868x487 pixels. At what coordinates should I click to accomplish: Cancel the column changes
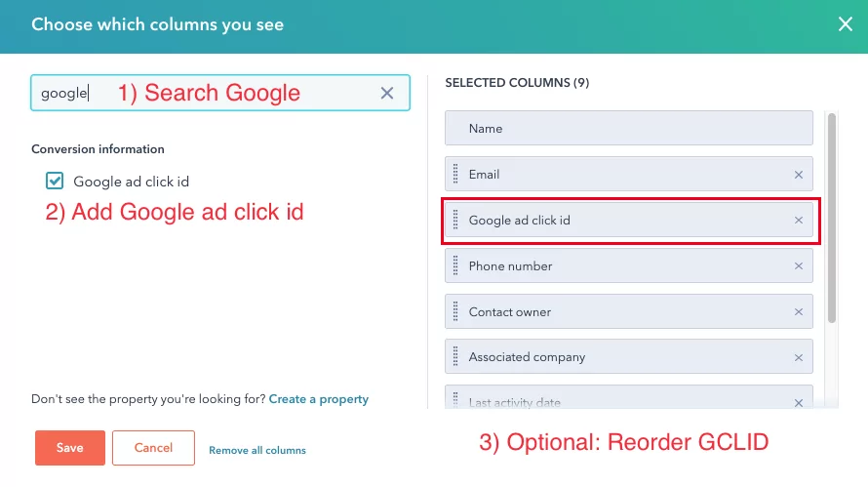click(153, 448)
